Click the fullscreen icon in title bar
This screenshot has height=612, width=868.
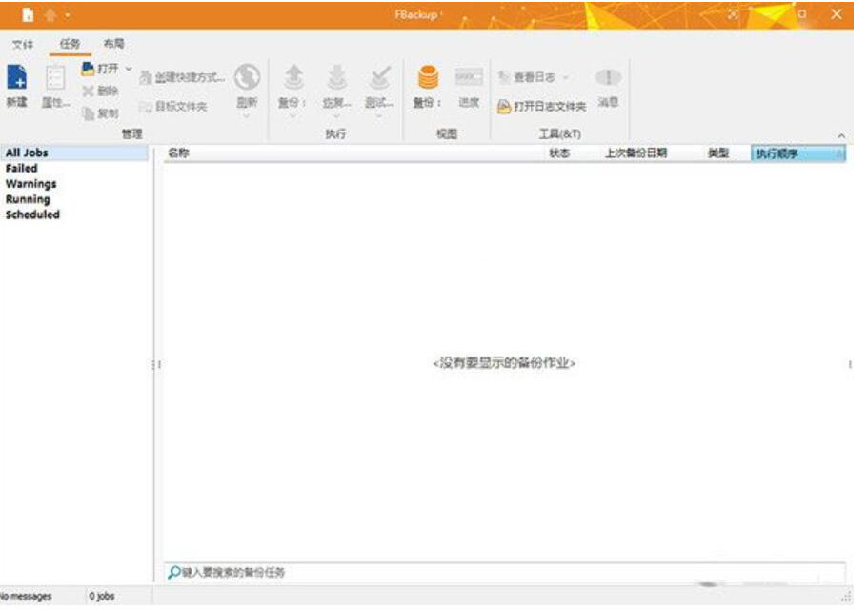(x=734, y=14)
